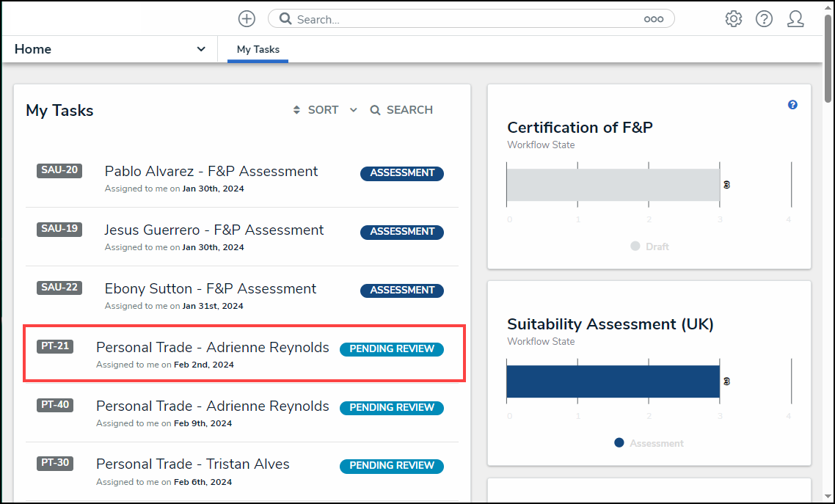Open Personal Trade - Tristan Alves task
Viewport: 835px width, 504px height.
[x=193, y=464]
